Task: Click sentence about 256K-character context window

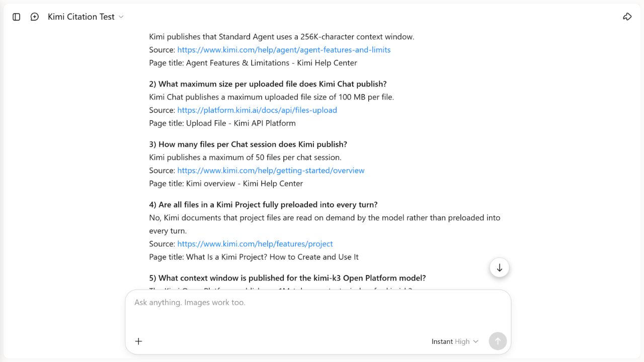Action: point(282,37)
